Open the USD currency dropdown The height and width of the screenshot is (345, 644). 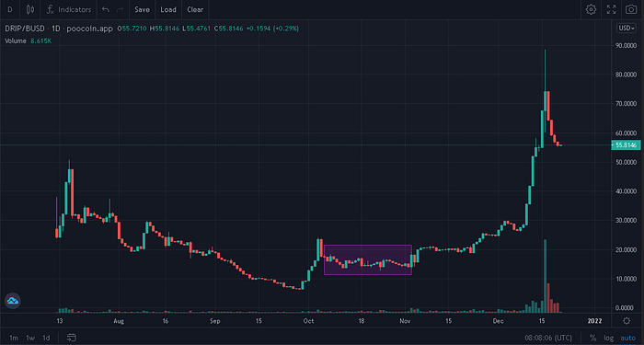(x=627, y=29)
